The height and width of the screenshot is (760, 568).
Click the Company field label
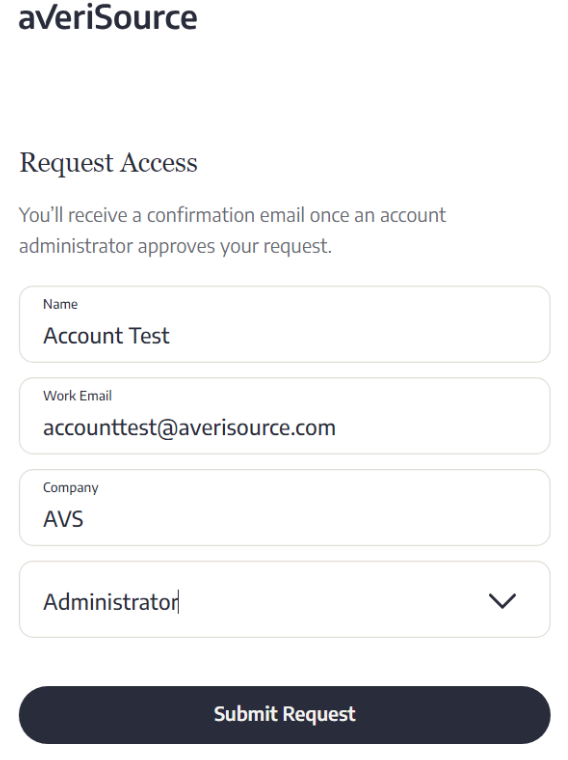[x=71, y=488]
